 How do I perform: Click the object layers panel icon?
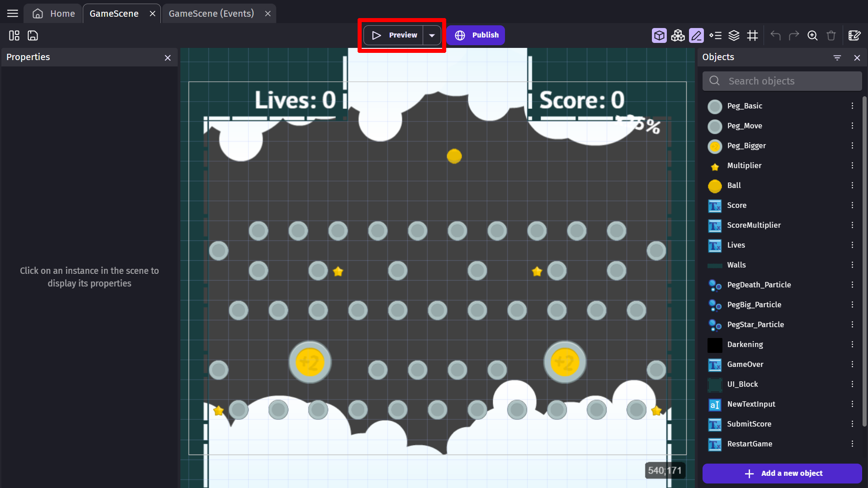coord(735,35)
